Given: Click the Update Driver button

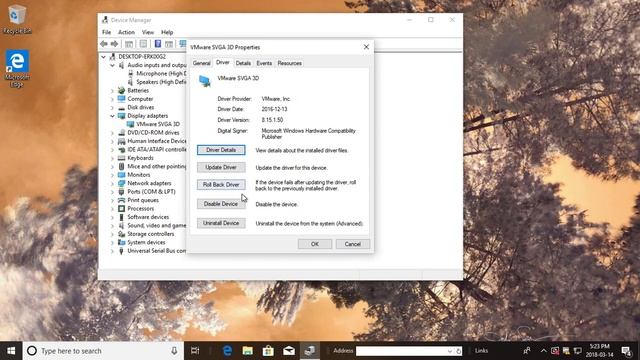Looking at the screenshot, I should pyautogui.click(x=221, y=167).
